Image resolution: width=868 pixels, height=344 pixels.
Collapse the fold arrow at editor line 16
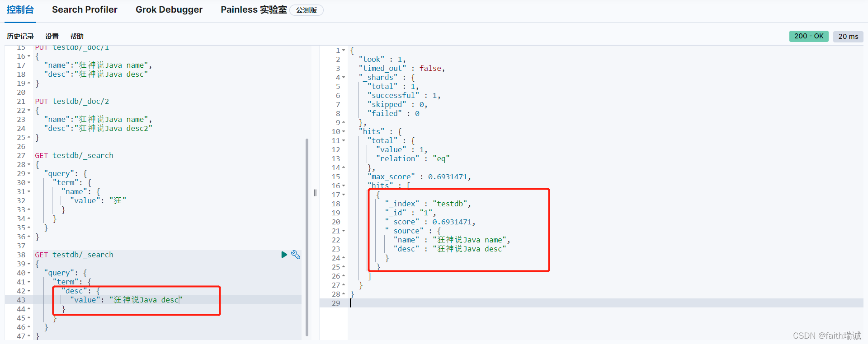point(29,56)
